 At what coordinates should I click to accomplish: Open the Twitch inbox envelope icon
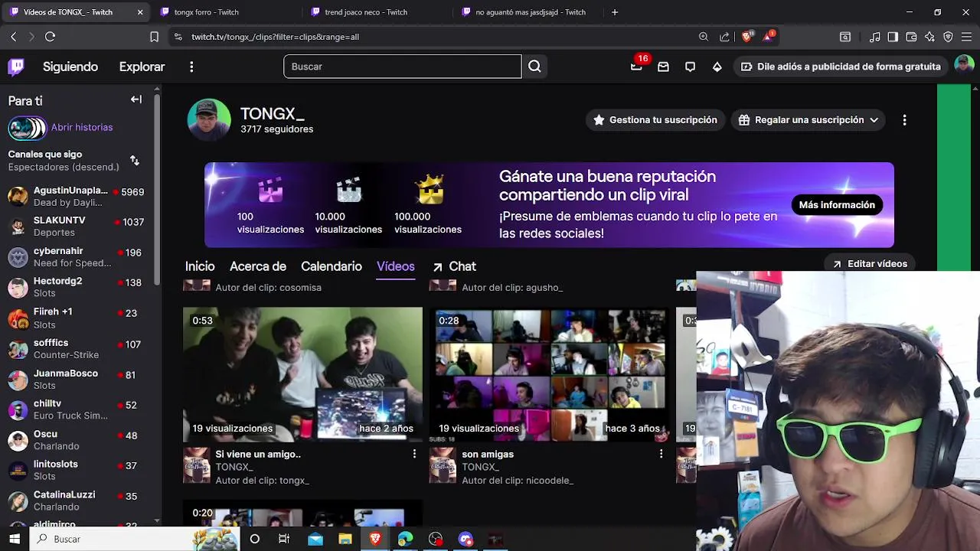[x=663, y=67]
